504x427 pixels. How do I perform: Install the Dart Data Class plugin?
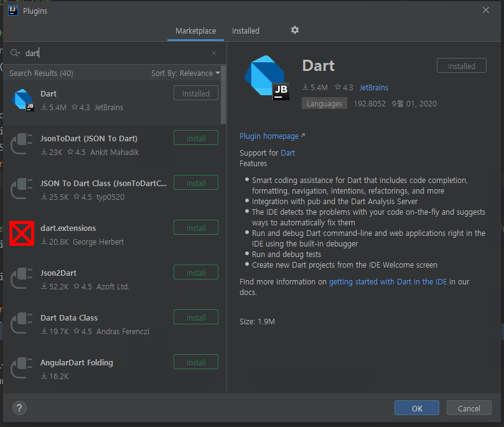click(x=196, y=317)
